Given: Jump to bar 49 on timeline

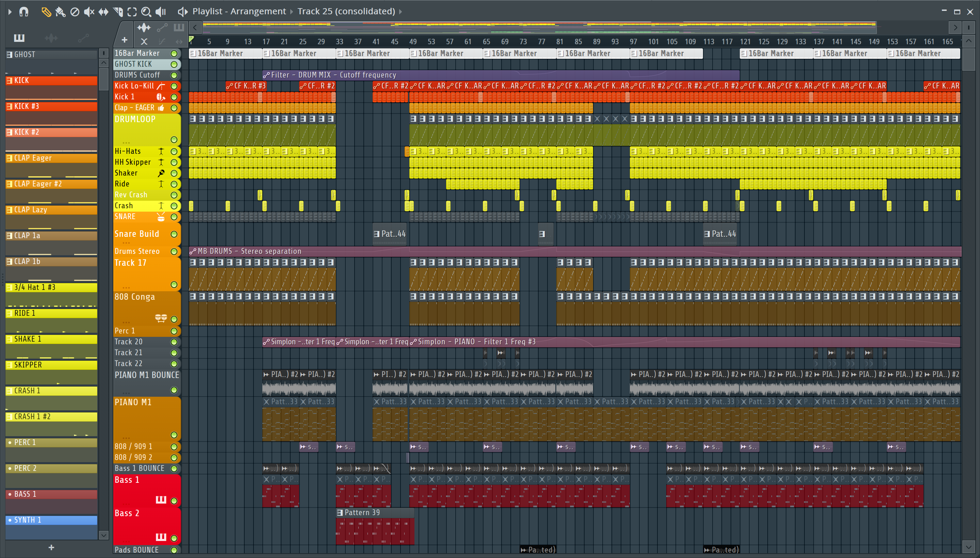Looking at the screenshot, I should pyautogui.click(x=413, y=42).
